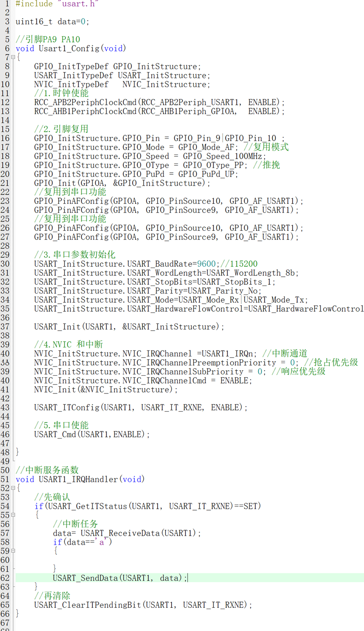Click the USART_ITConfig call line
The image size is (364, 631).
(x=141, y=407)
